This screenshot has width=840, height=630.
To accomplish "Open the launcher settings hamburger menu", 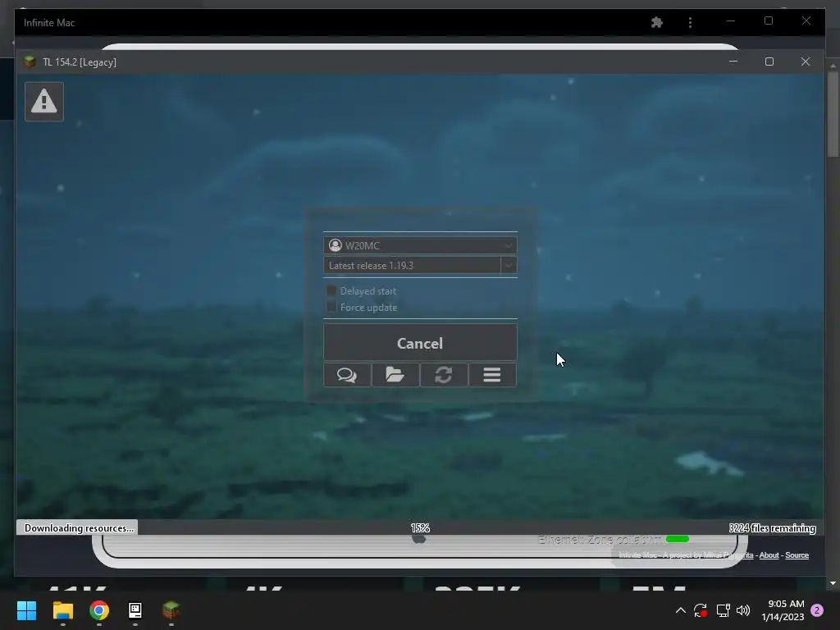I will point(492,374).
